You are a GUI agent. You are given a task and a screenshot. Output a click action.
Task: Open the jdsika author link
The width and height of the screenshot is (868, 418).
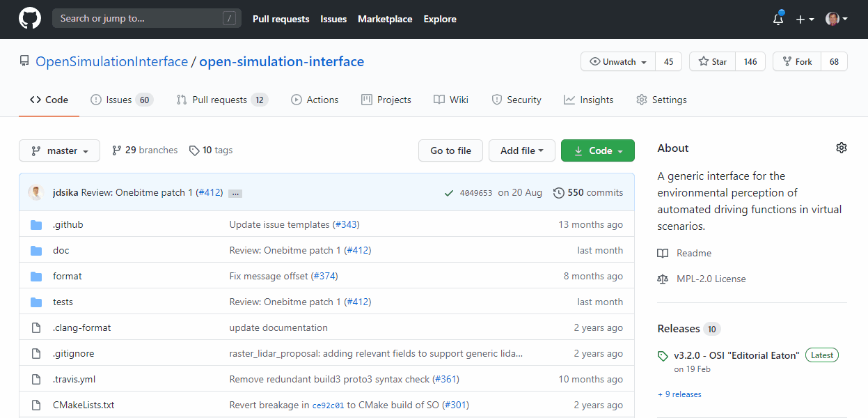pos(65,193)
